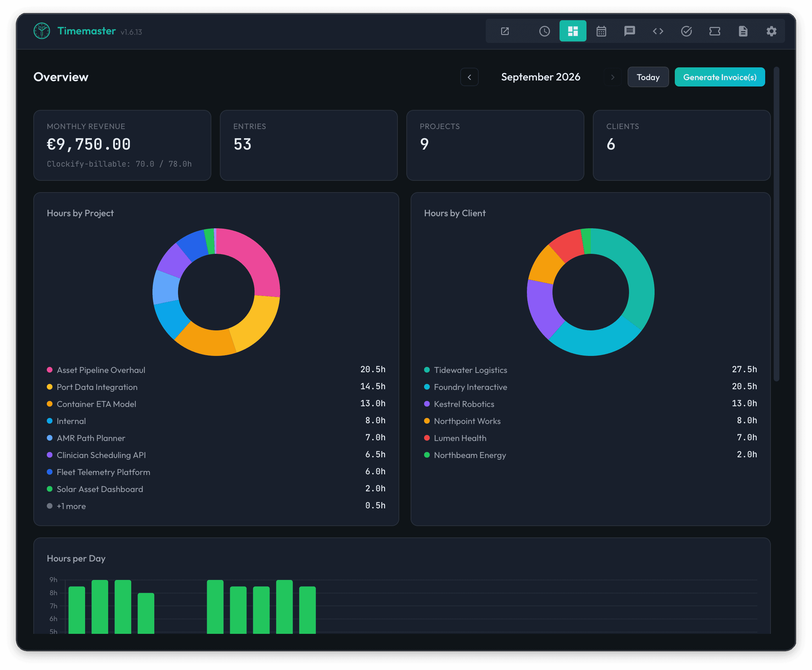Click the open-in-new-window icon
The height and width of the screenshot is (670, 812).
pyautogui.click(x=505, y=31)
